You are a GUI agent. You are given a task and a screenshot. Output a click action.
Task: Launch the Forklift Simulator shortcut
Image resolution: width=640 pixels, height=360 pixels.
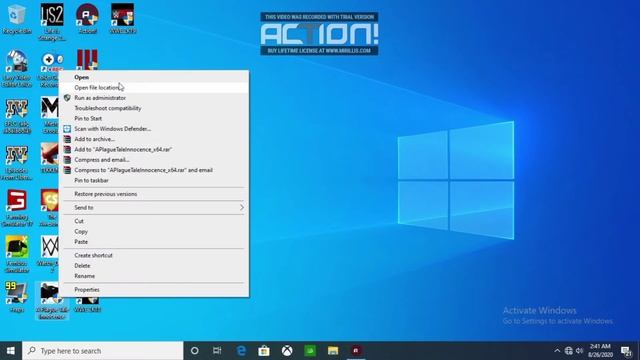click(17, 254)
